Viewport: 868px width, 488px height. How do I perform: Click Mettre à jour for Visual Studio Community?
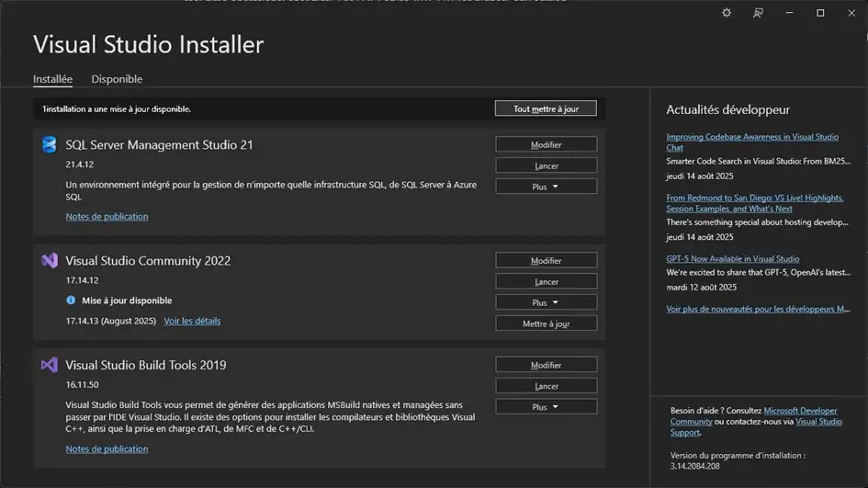(547, 323)
